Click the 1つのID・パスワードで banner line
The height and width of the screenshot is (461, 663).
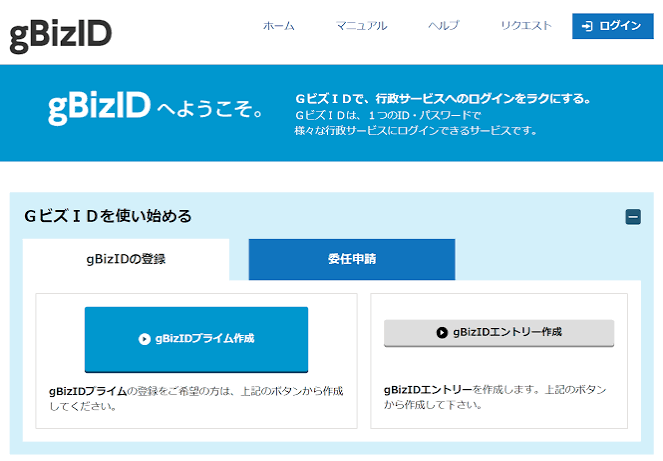pos(388,115)
